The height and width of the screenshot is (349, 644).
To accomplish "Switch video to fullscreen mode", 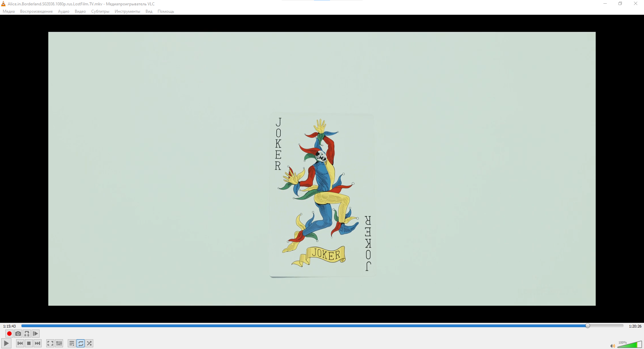I will click(50, 343).
